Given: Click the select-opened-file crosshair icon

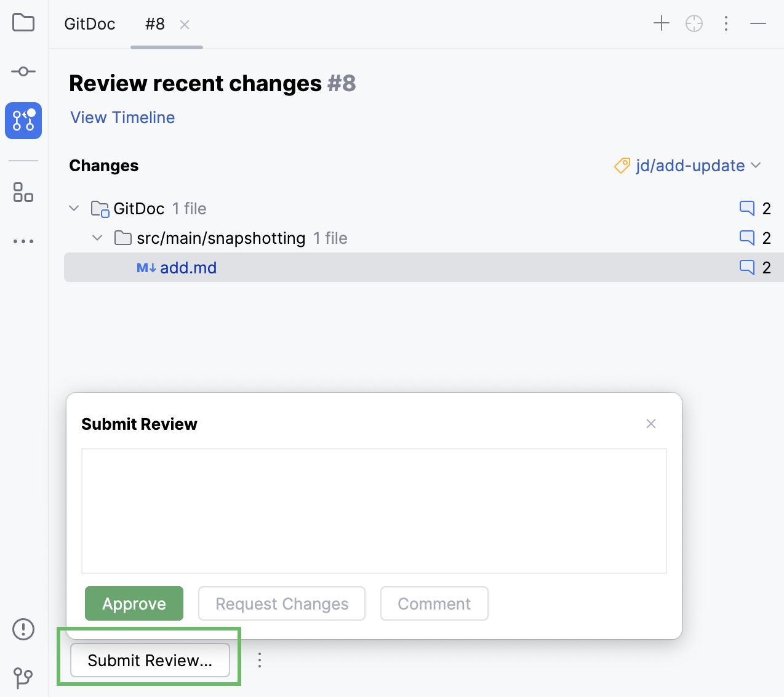Looking at the screenshot, I should coord(694,23).
